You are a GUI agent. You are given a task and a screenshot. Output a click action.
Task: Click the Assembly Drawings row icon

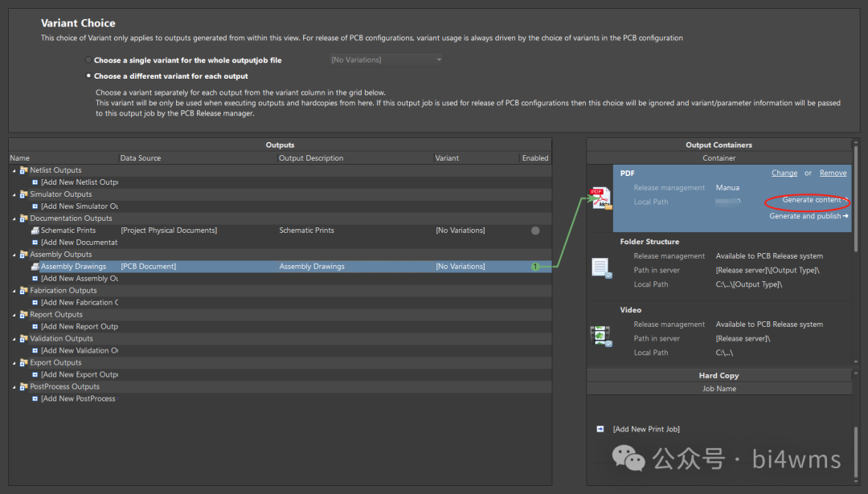click(35, 267)
